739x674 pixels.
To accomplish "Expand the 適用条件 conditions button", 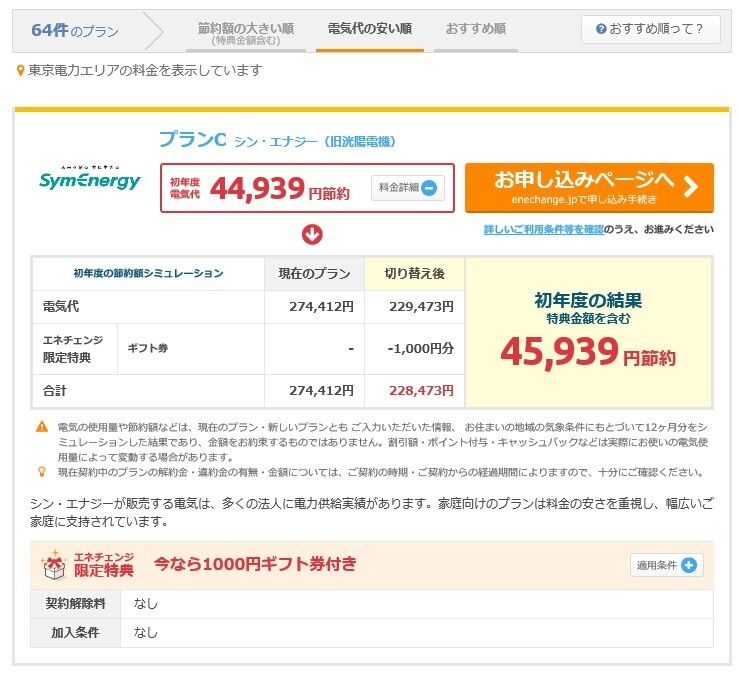I will [x=666, y=565].
